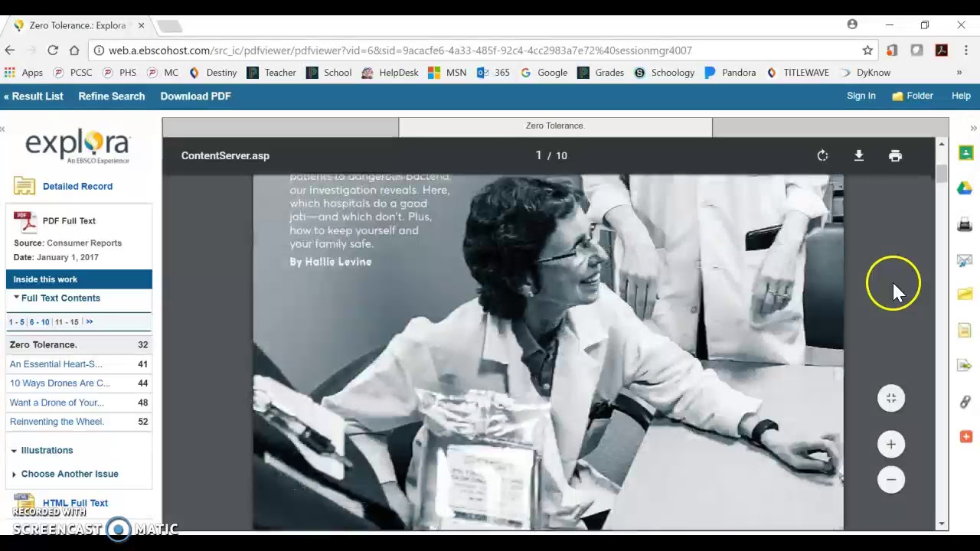The image size is (980, 551).
Task: Switch to the Zero Tolerance browser tab
Action: [77, 25]
